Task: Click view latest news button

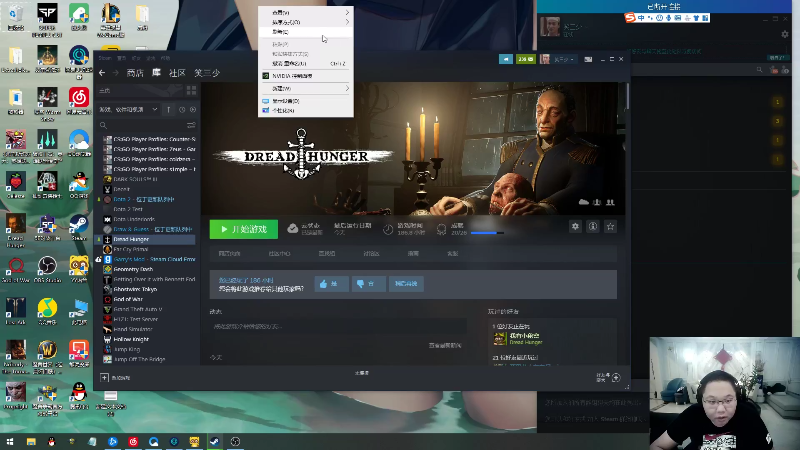Action: click(445, 345)
